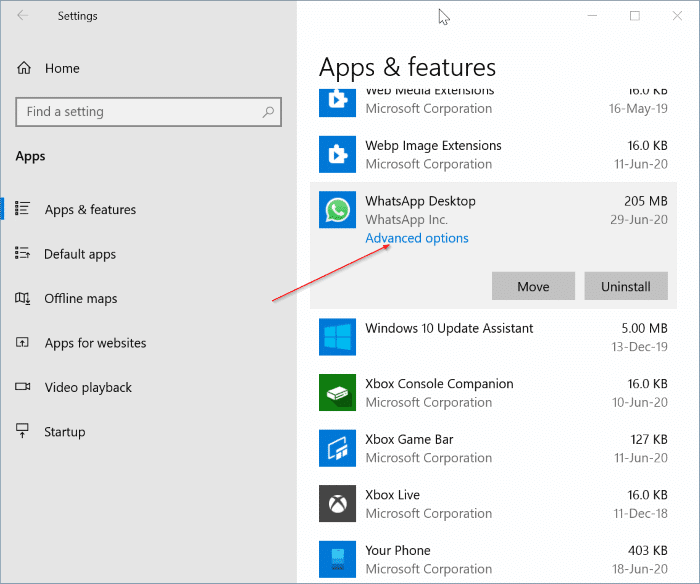Focus the Find a setting search box
Image resolution: width=700 pixels, height=584 pixels.
click(x=148, y=112)
